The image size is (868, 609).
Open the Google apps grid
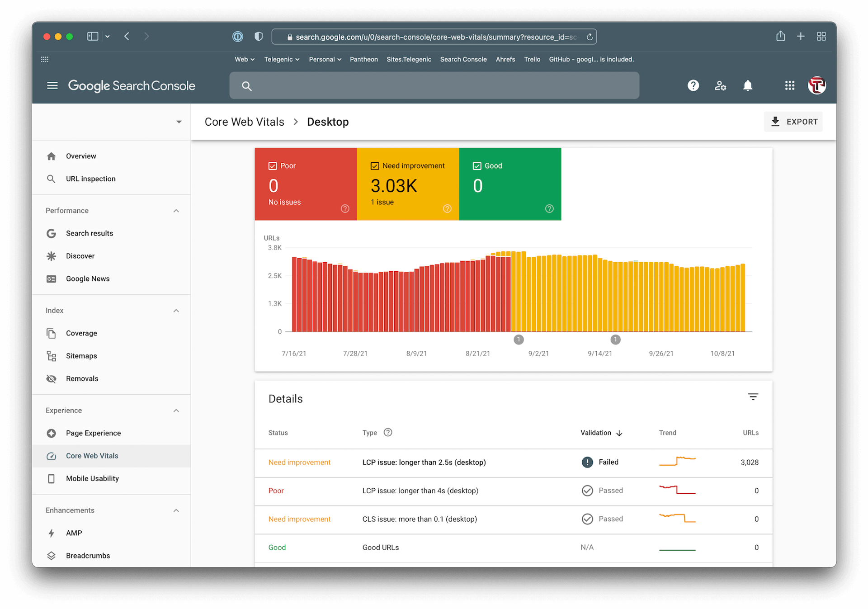point(789,85)
